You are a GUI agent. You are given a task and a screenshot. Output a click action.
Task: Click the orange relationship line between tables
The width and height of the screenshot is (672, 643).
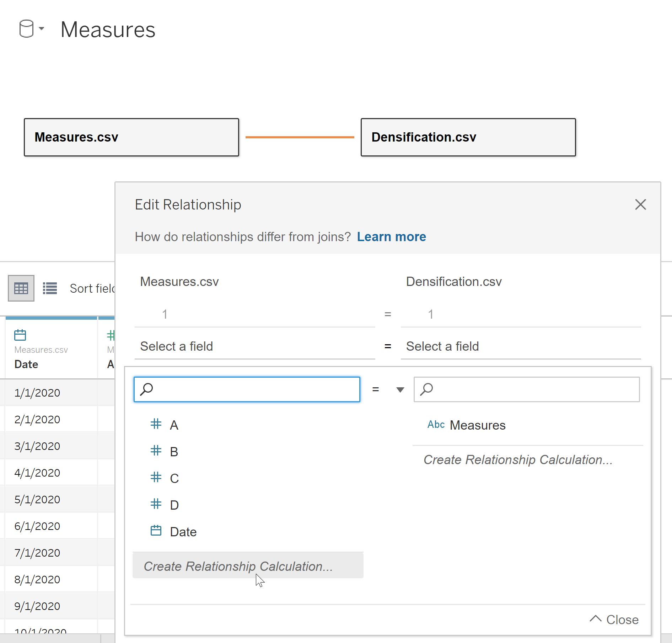300,137
